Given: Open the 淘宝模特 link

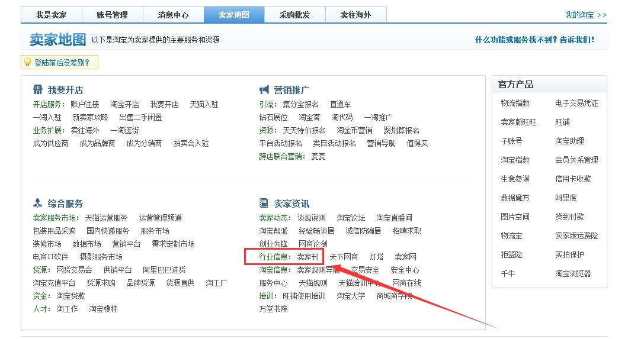Looking at the screenshot, I should [103, 309].
